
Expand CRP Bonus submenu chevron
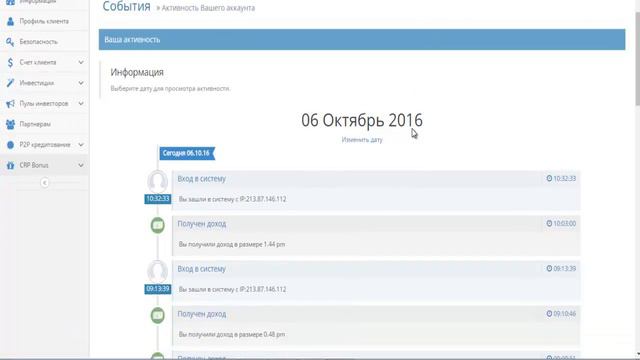tap(81, 165)
